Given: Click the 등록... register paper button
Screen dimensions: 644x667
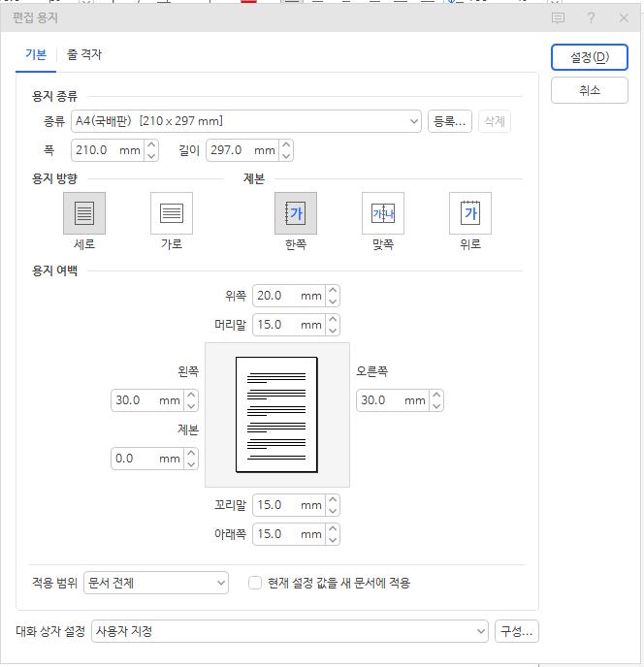Looking at the screenshot, I should 450,121.
